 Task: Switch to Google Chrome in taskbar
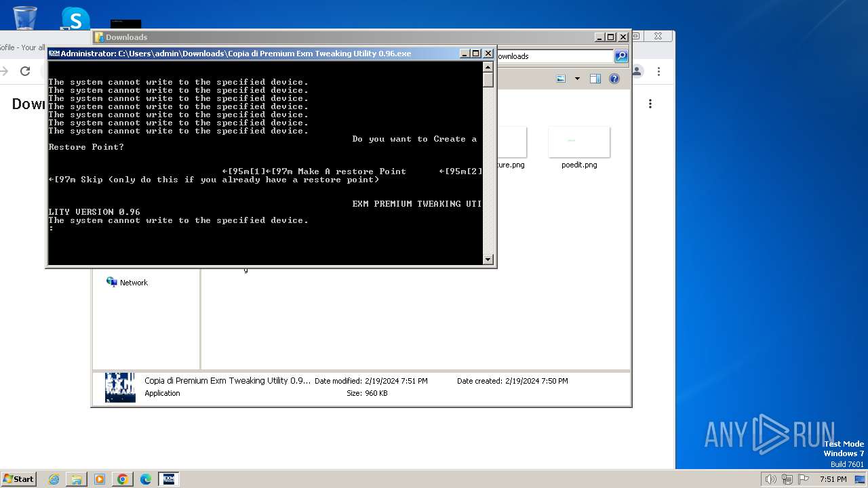pyautogui.click(x=123, y=479)
